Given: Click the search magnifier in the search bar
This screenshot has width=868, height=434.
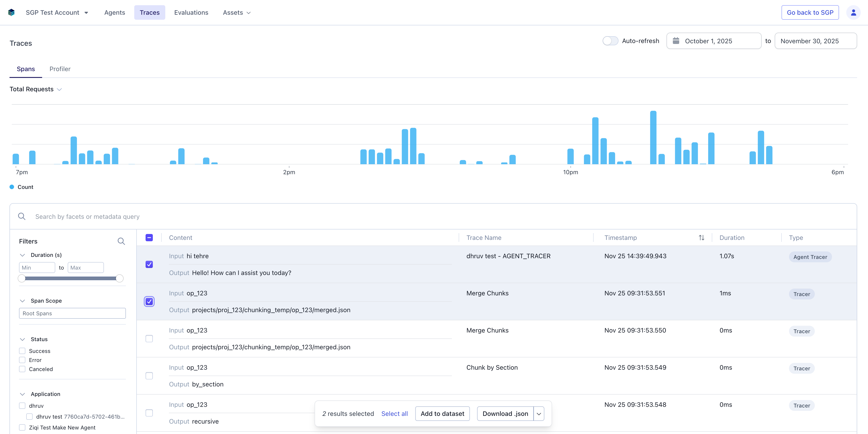Looking at the screenshot, I should coord(22,216).
